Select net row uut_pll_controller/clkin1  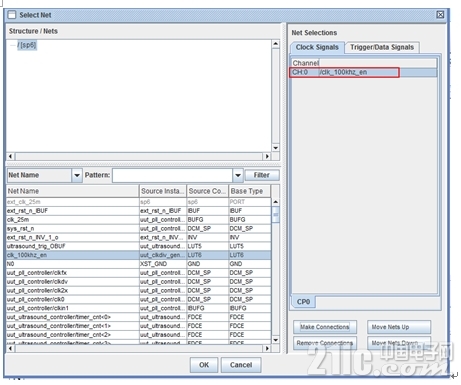(138, 308)
